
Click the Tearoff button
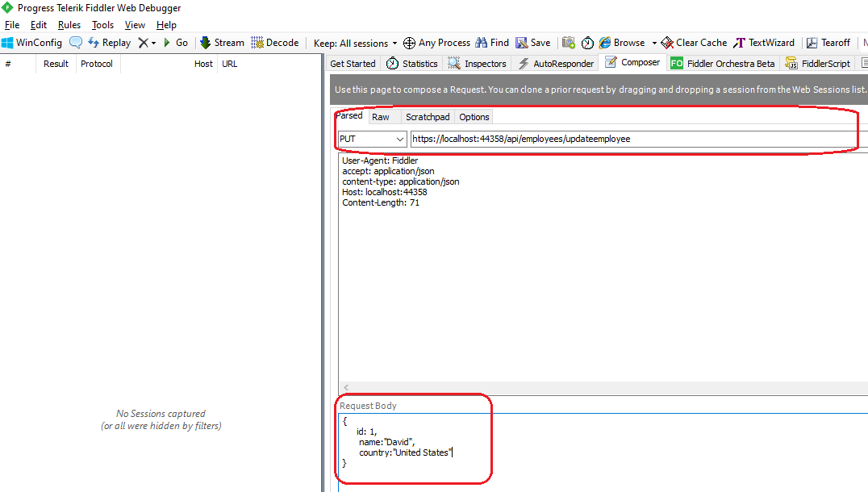point(828,43)
